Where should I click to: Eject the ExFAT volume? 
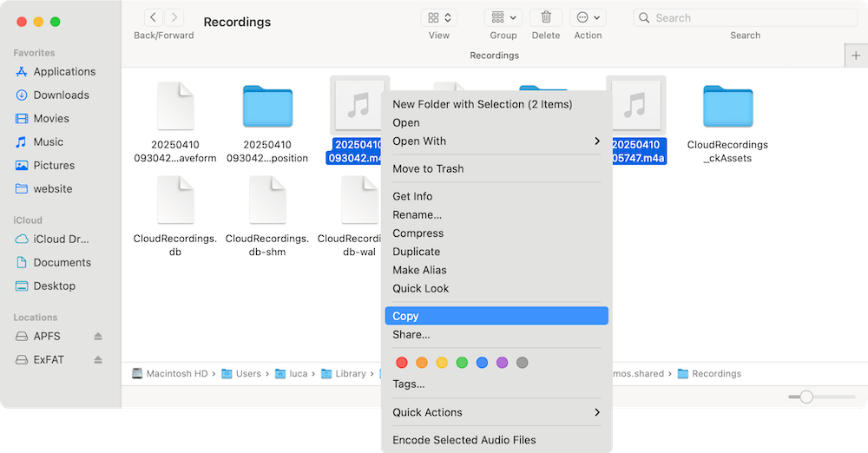[x=98, y=359]
